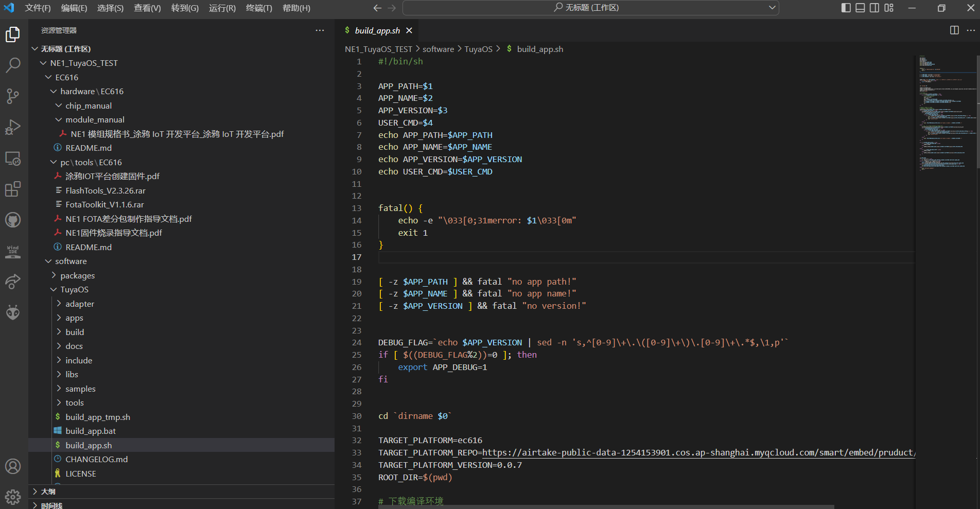
Task: Open the GitHub panel in activity bar
Action: click(13, 220)
